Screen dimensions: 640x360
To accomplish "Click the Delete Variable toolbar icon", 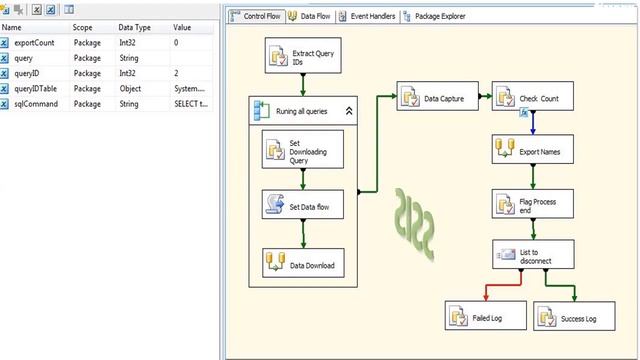I will point(18,9).
